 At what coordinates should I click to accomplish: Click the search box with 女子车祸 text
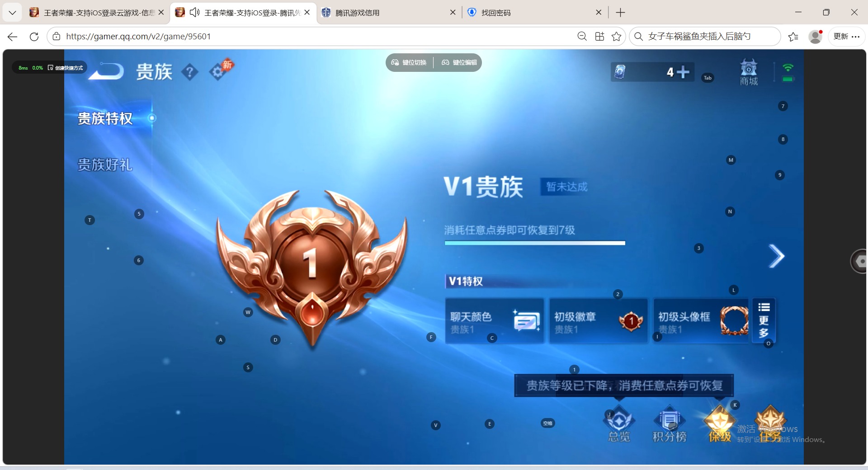705,37
